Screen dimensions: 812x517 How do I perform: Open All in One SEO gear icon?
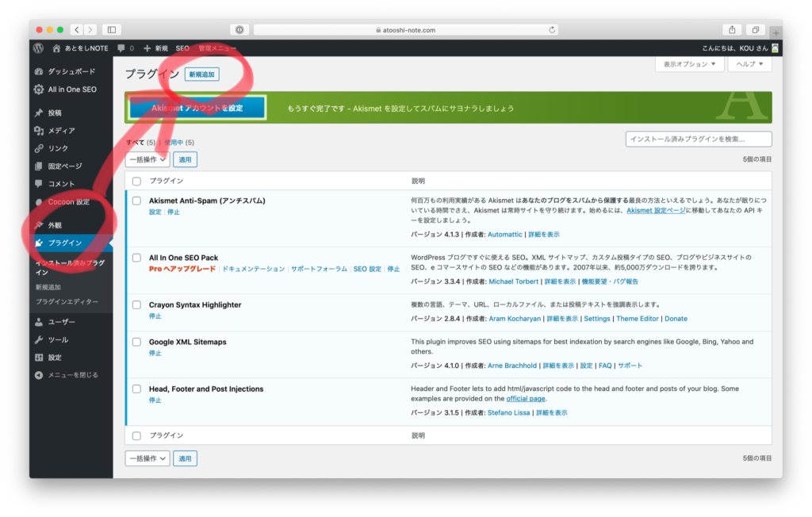pos(39,90)
